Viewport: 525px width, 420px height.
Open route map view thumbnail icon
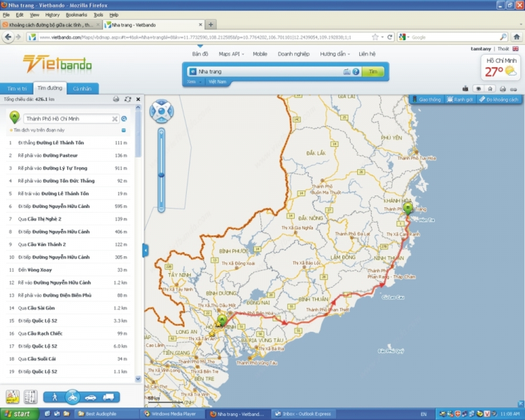click(13, 397)
